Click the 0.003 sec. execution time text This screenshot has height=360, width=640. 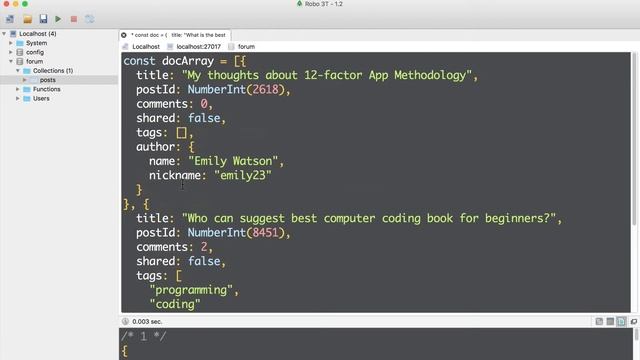click(147, 322)
